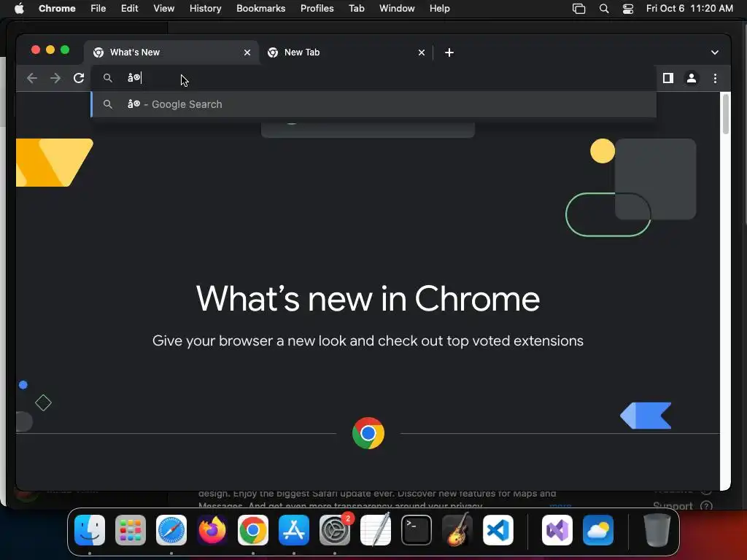Screen dimensions: 747x560
Task: Open Chrome's three-dot menu
Action: pos(715,78)
